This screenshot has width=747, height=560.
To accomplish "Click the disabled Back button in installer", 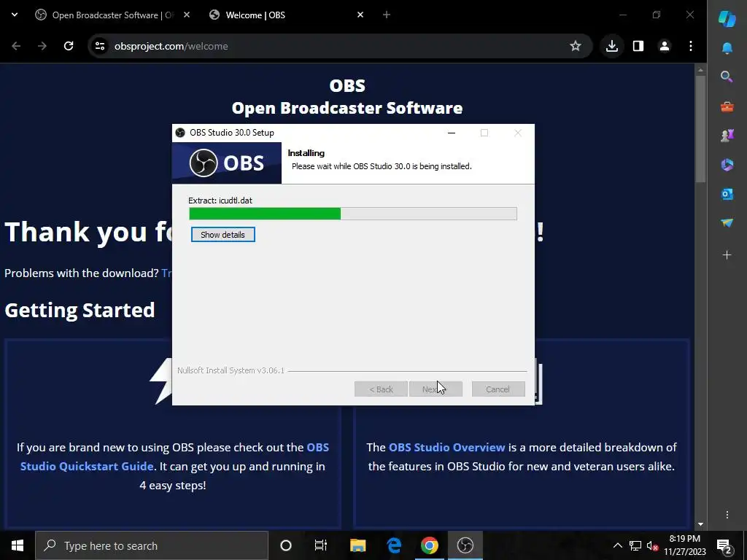I will coord(381,389).
